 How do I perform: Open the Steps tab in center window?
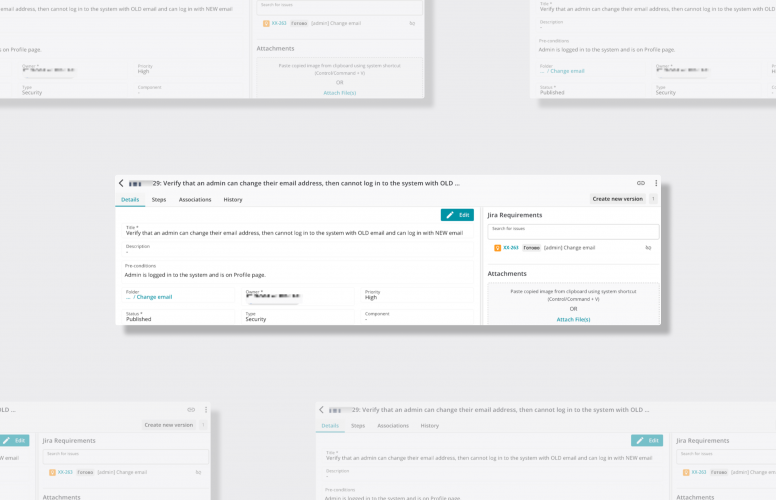pyautogui.click(x=159, y=200)
